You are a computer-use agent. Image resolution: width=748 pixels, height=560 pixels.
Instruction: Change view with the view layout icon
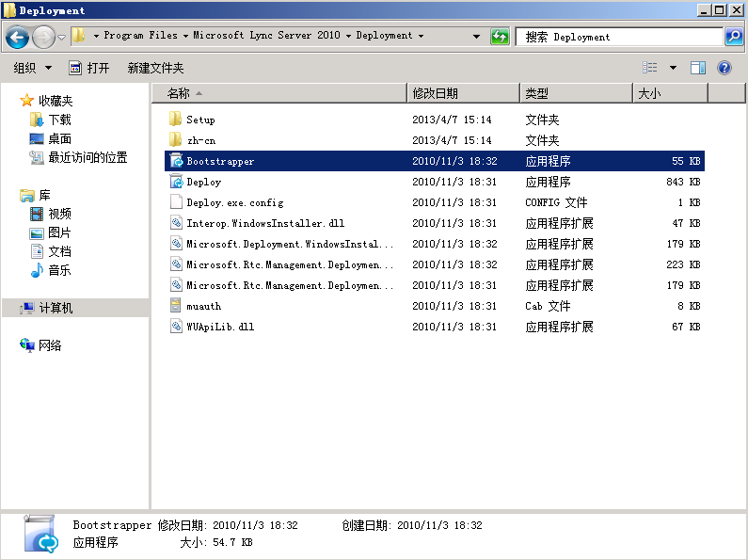[650, 68]
